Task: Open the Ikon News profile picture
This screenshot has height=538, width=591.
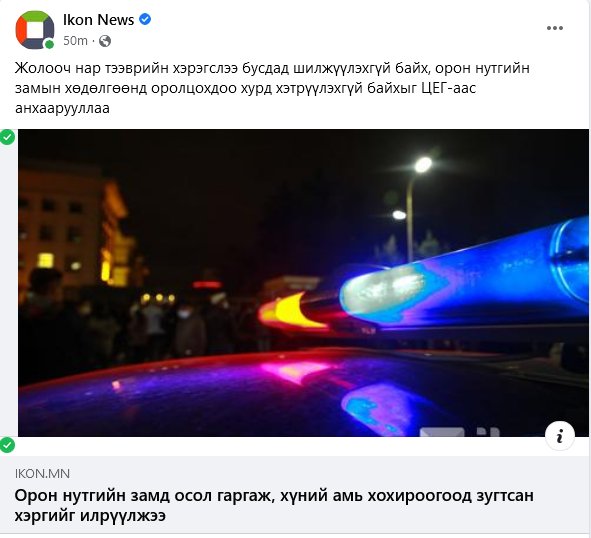Action: (35, 30)
